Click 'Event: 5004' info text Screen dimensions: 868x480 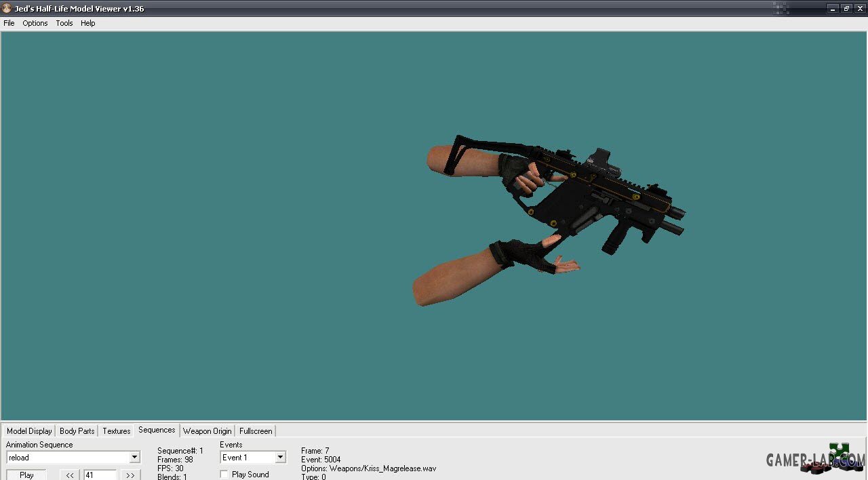321,460
